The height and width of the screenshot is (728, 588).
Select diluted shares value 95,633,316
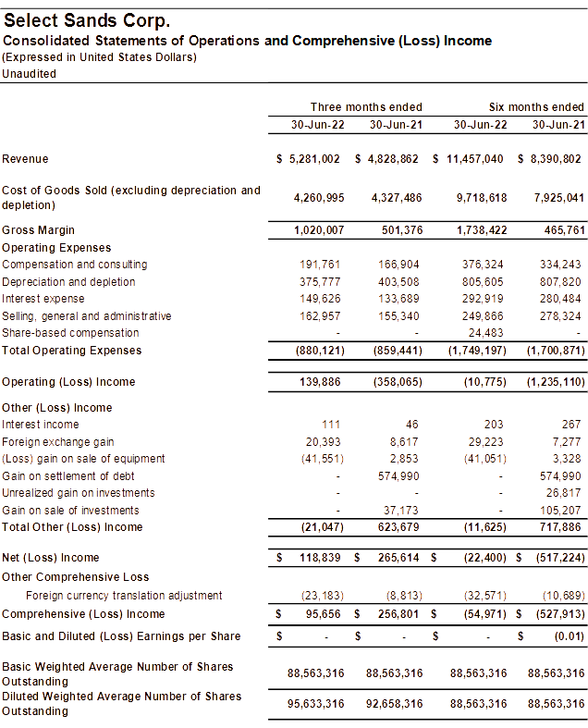(315, 704)
